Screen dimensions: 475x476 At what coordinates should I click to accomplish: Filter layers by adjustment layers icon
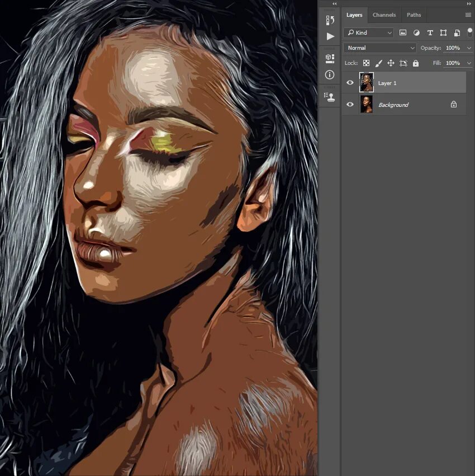click(416, 33)
